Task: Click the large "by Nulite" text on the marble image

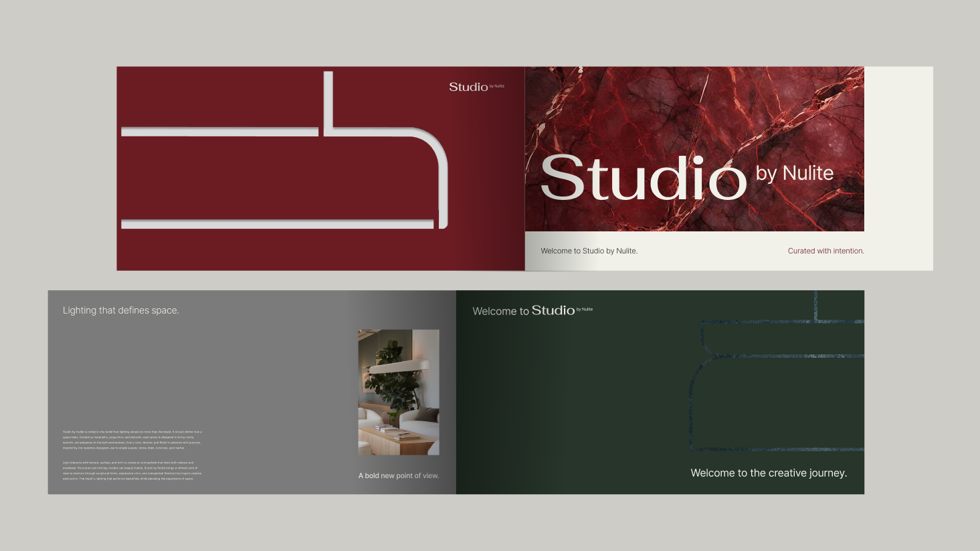Action: coord(795,174)
